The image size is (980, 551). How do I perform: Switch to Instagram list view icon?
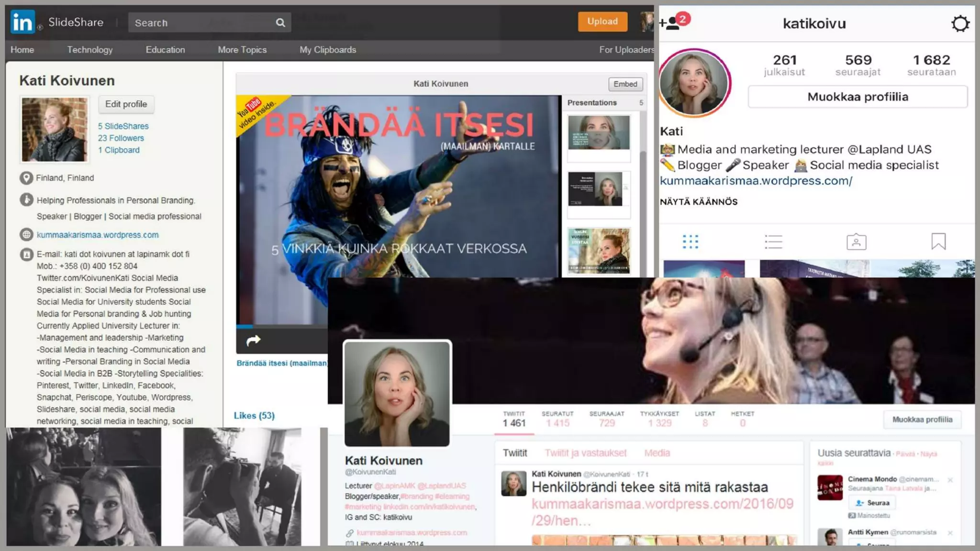pos(773,242)
